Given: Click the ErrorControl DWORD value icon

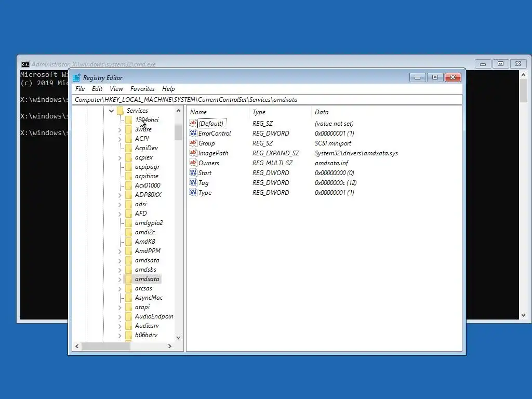Looking at the screenshot, I should pyautogui.click(x=193, y=133).
